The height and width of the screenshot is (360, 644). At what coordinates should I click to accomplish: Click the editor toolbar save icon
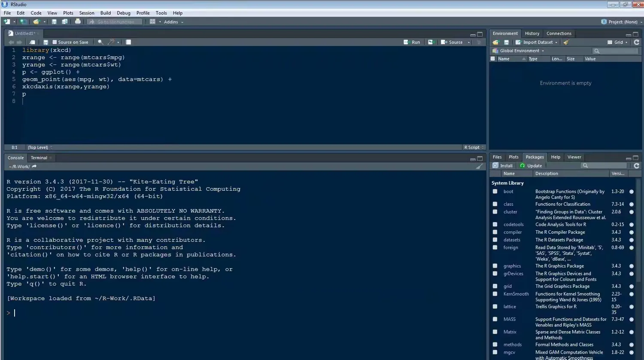46,42
